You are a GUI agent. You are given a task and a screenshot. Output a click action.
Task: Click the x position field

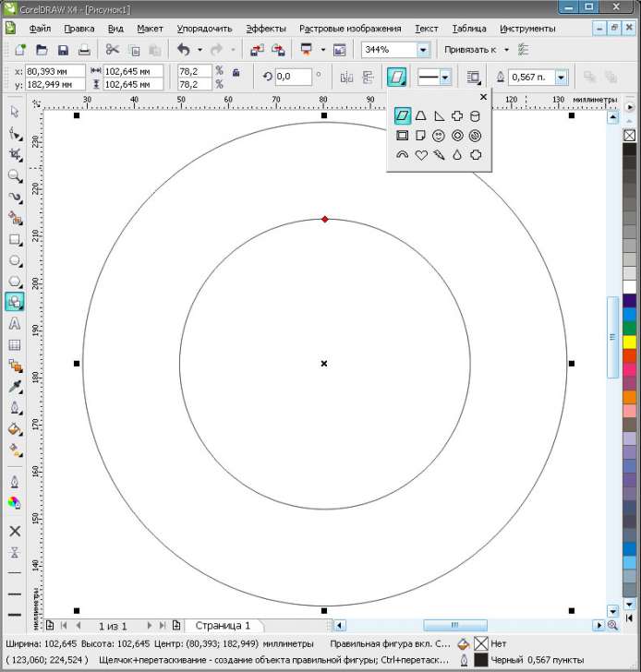click(54, 71)
